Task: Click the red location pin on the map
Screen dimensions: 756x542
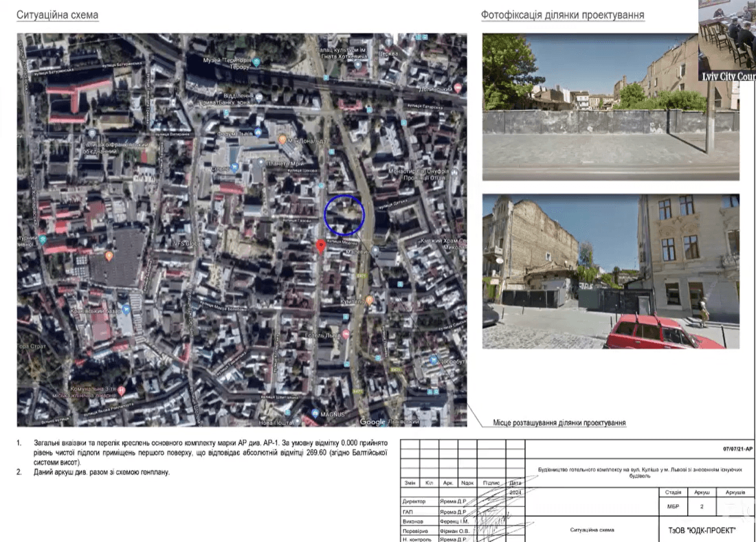Action: pos(320,246)
